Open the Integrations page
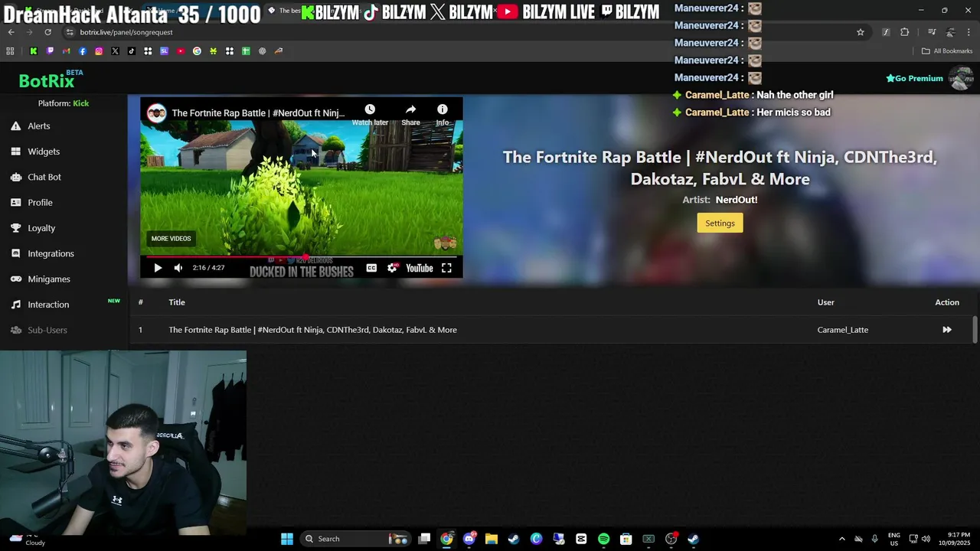Screen dimensions: 980x551 click(51, 253)
